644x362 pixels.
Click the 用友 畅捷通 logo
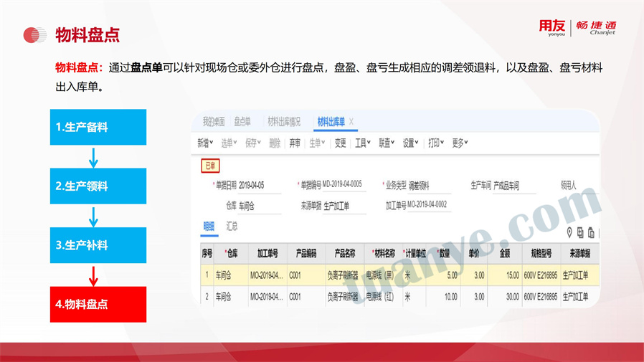click(577, 27)
